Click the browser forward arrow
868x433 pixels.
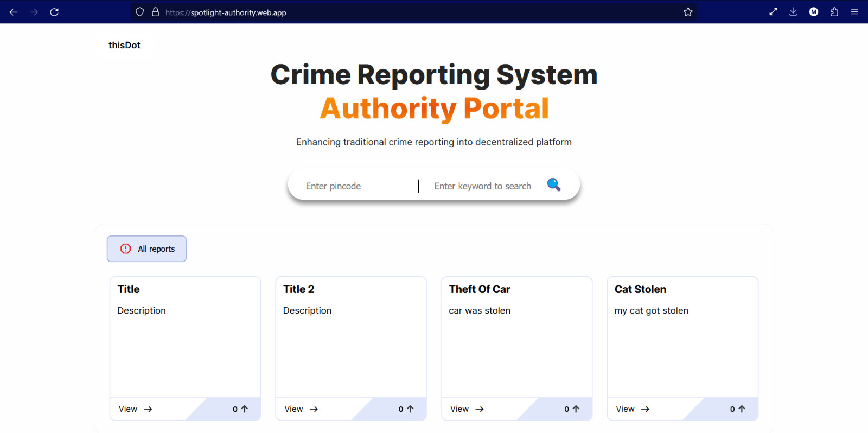coord(34,12)
